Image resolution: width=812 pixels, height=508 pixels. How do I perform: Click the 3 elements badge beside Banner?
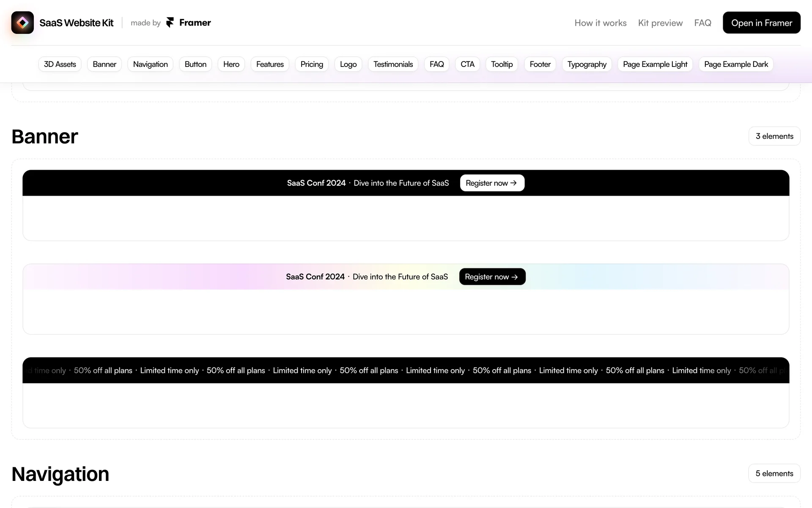(774, 136)
